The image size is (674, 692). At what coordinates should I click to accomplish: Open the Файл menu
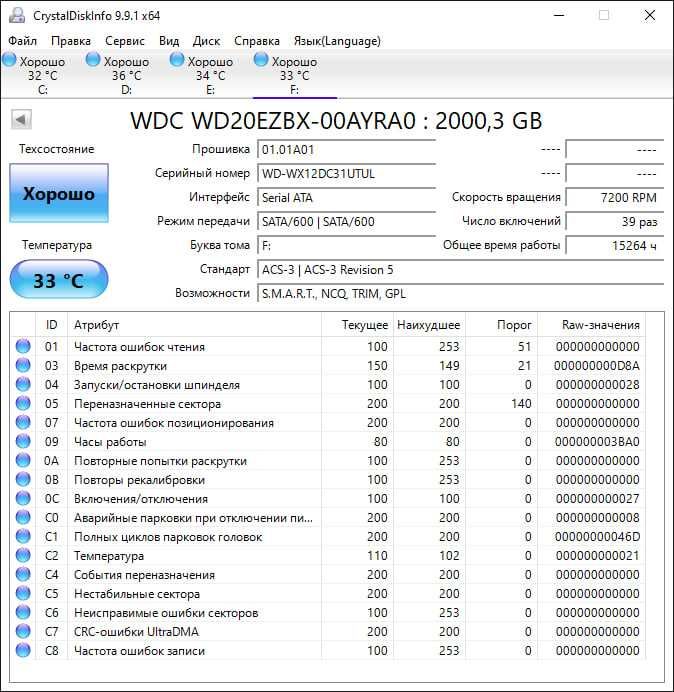[23, 41]
